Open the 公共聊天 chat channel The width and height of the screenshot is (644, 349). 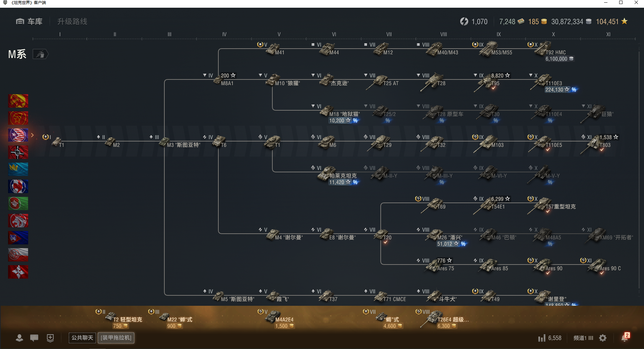82,338
